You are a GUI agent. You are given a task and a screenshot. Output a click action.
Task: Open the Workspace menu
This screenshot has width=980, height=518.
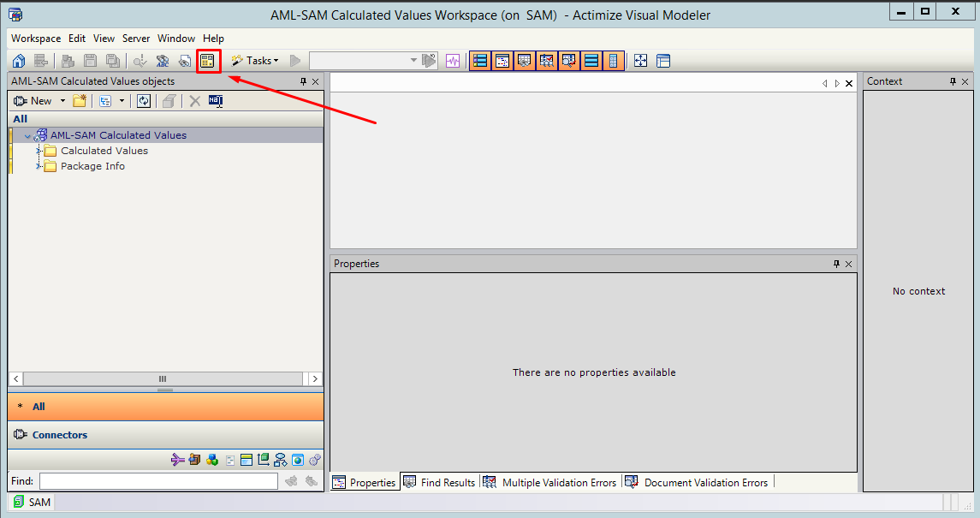pos(36,39)
